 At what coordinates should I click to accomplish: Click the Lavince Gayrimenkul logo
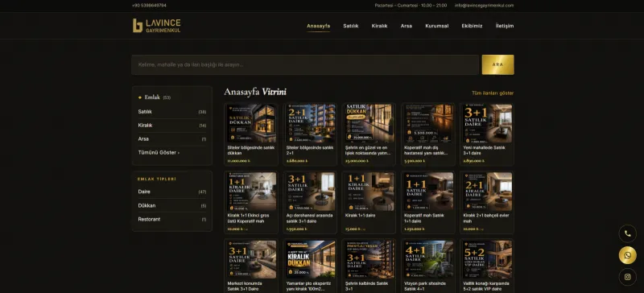156,26
